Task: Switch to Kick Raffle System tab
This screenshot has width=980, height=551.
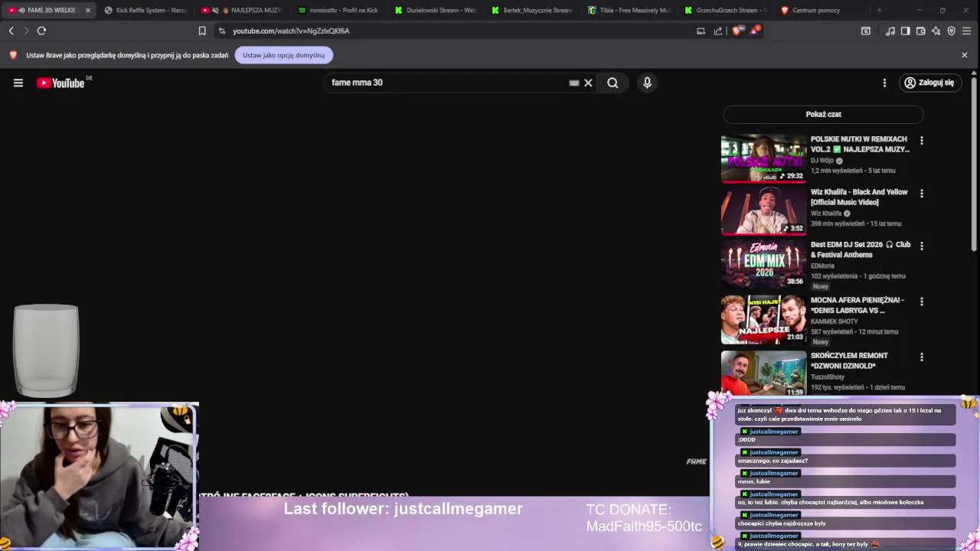Action: point(145,10)
